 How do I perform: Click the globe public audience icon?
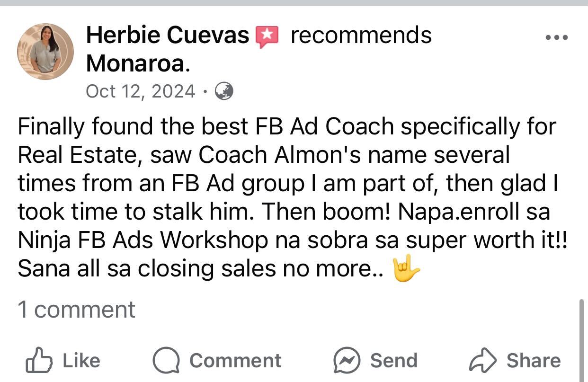tap(224, 91)
